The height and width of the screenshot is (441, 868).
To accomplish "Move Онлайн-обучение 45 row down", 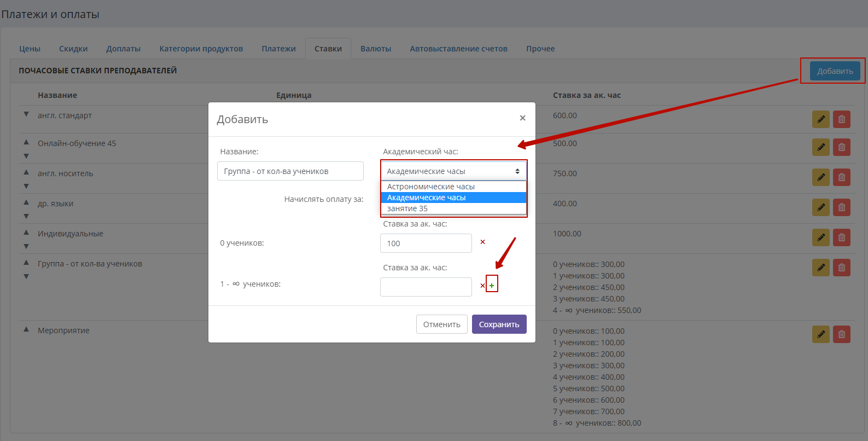I will coord(26,156).
